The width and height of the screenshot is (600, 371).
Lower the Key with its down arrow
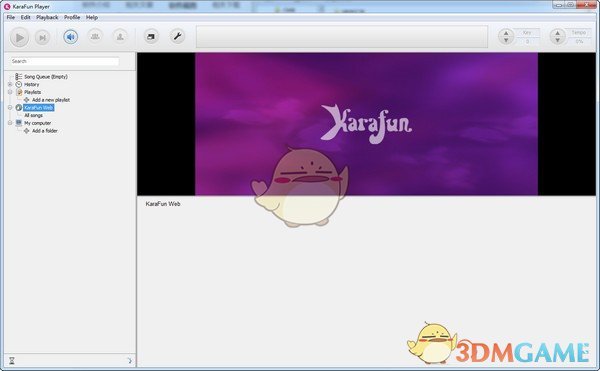506,40
